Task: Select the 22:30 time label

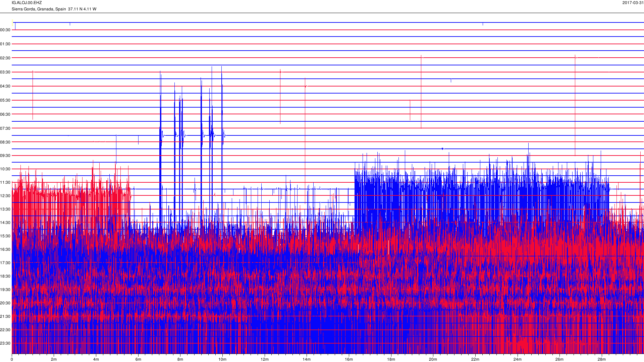Action: (5, 330)
